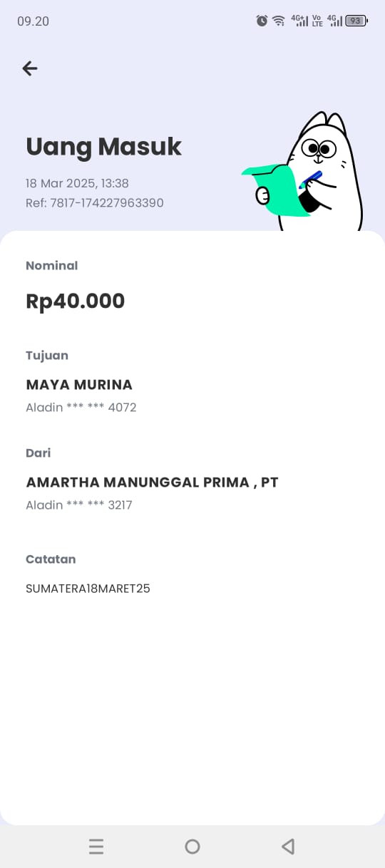
Task: Tap sender AMARTHA MANUNGGAL PRIMA, PT
Action: tap(152, 482)
